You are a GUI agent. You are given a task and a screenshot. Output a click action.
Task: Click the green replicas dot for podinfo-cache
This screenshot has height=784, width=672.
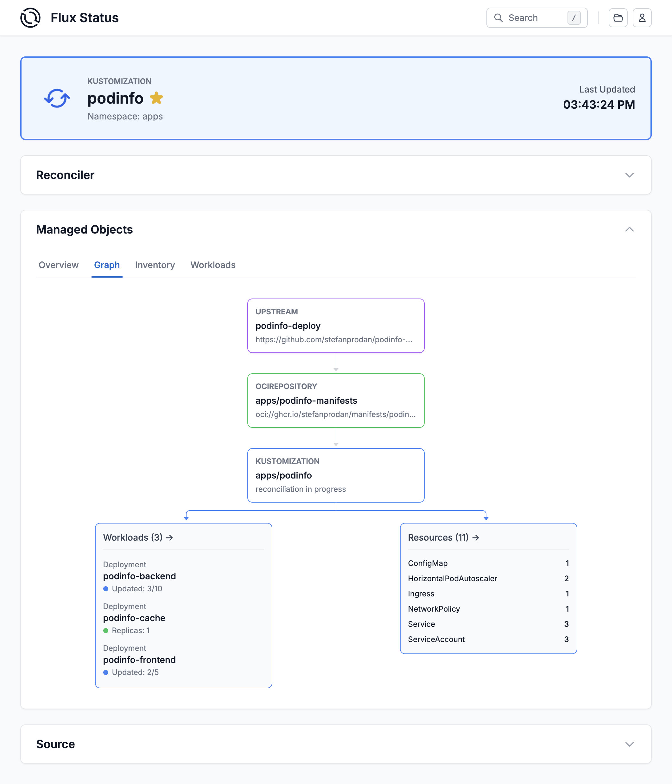[106, 631]
